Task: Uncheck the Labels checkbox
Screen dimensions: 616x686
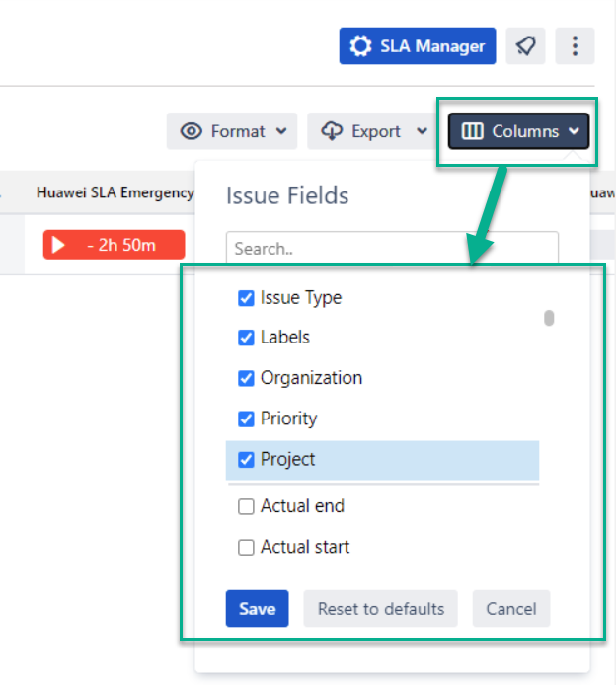Action: pos(247,338)
